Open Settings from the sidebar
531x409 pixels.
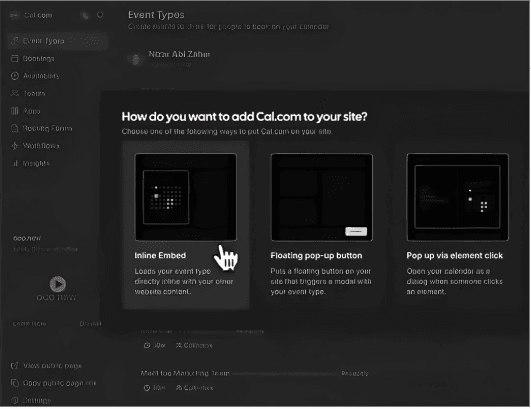37,401
